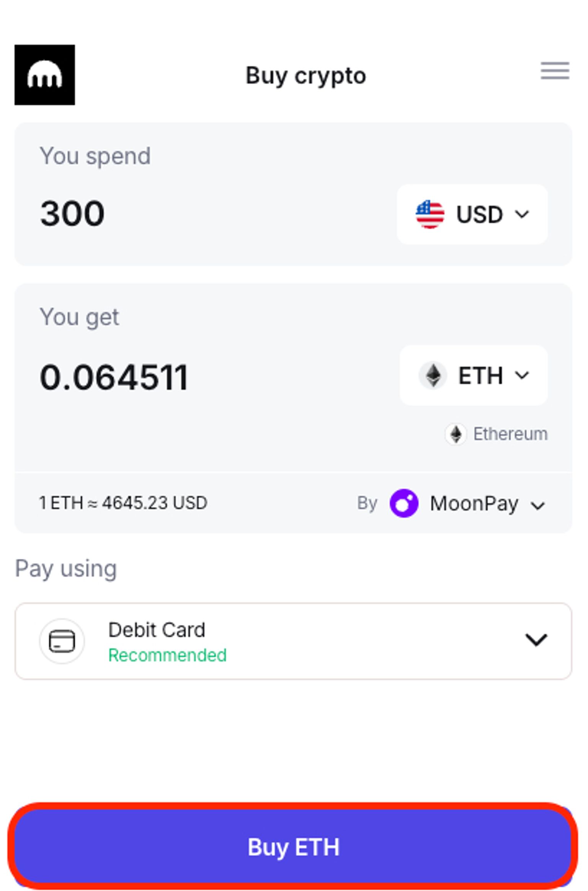
Task: Open the hamburger menu
Action: [x=555, y=71]
